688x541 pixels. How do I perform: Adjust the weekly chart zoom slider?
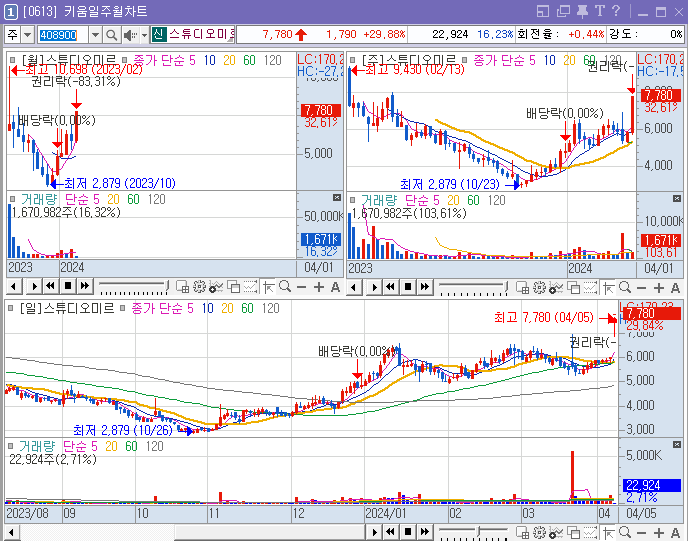(x=473, y=288)
